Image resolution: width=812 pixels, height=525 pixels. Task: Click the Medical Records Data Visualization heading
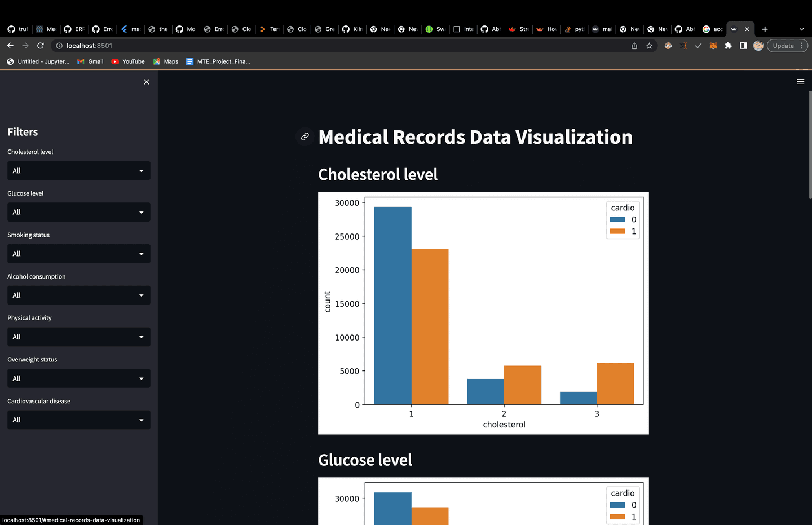pos(475,137)
